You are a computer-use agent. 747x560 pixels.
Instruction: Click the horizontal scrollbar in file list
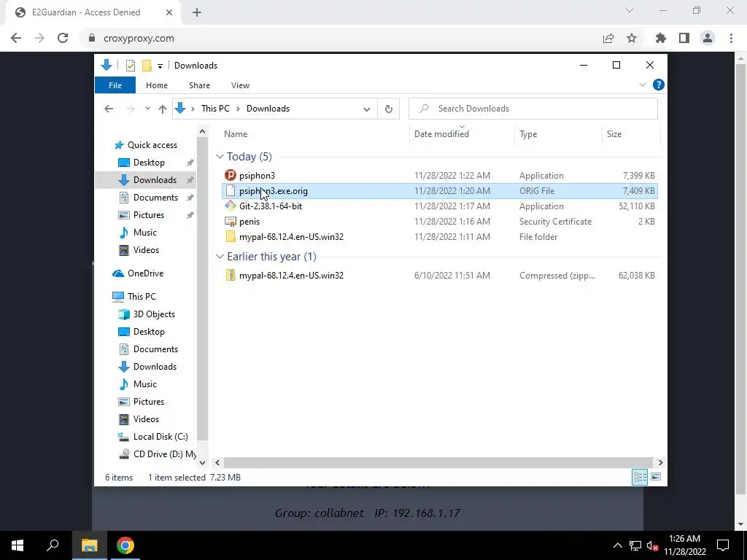(x=438, y=462)
